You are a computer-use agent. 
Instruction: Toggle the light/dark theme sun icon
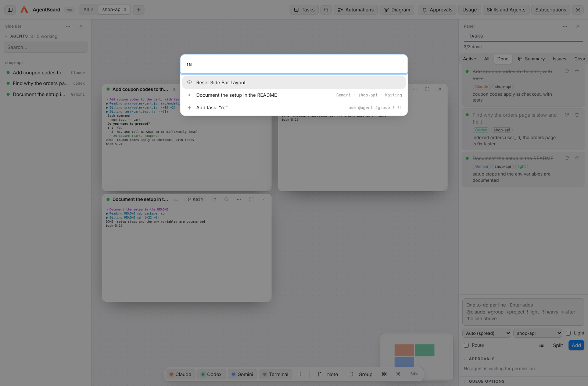(578, 10)
